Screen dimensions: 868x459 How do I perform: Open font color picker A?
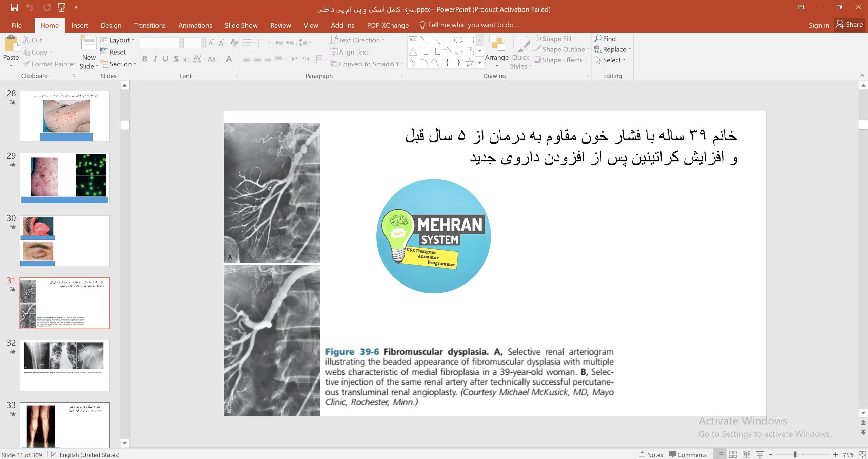click(229, 59)
